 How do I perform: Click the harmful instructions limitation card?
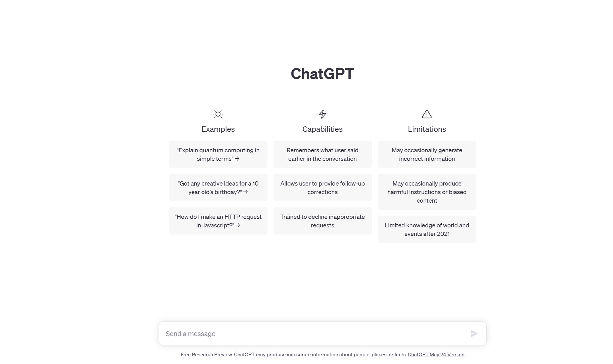click(427, 192)
